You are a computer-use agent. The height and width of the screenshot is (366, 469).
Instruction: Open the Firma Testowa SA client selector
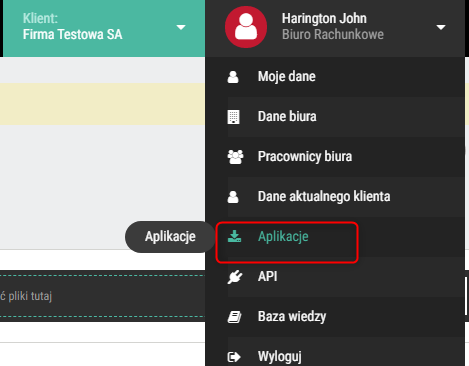tap(104, 27)
